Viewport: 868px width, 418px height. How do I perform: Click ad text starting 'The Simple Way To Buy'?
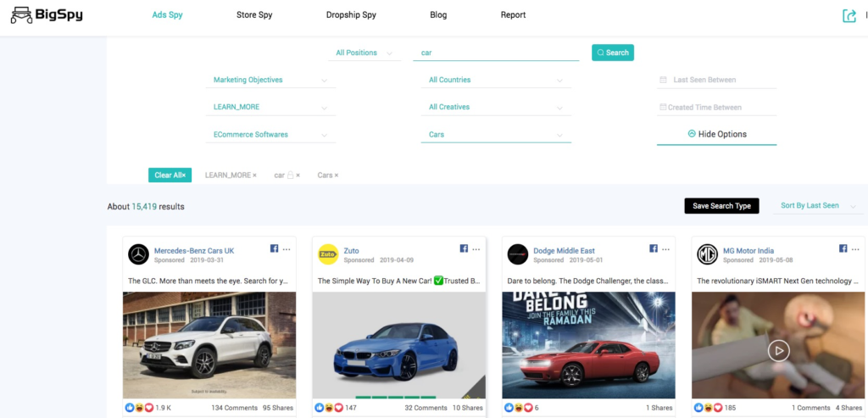click(398, 281)
